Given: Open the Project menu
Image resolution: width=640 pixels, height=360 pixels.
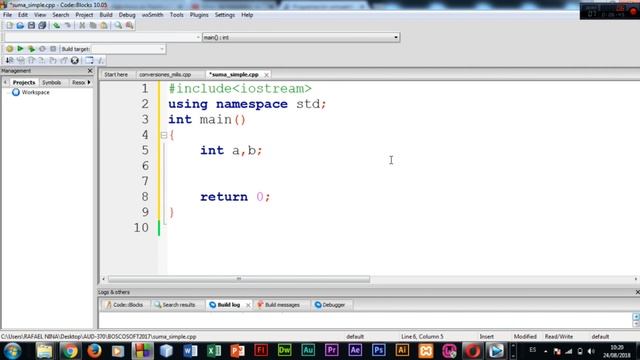Looking at the screenshot, I should coord(84,15).
